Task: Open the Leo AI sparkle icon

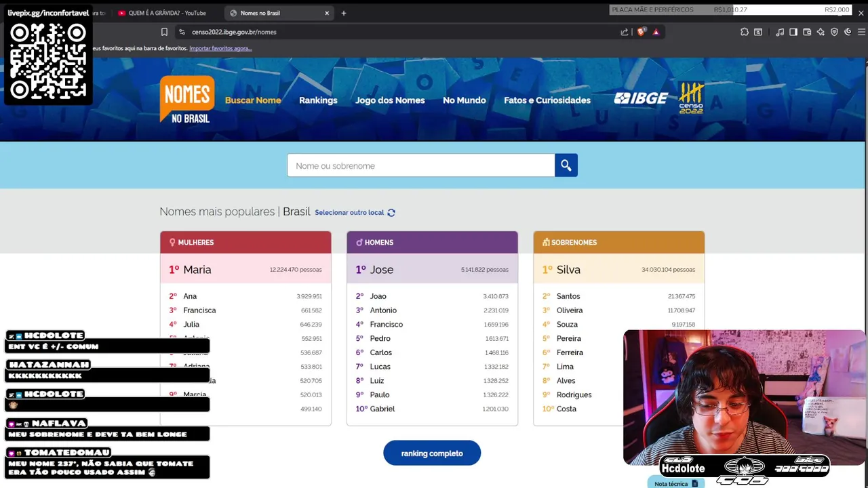Action: [821, 32]
